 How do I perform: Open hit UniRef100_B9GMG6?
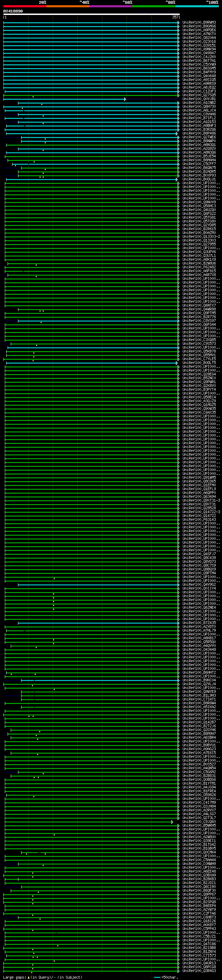pyautogui.click(x=199, y=26)
